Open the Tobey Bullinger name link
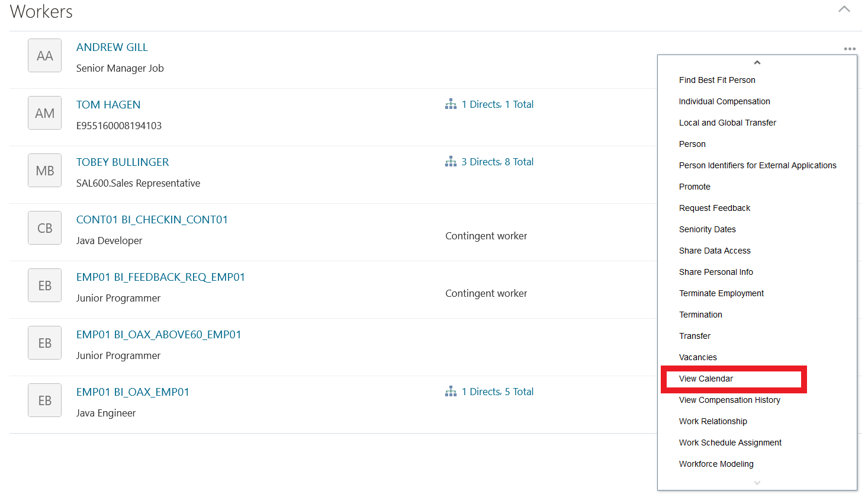This screenshot has width=868, height=500. pyautogui.click(x=123, y=162)
